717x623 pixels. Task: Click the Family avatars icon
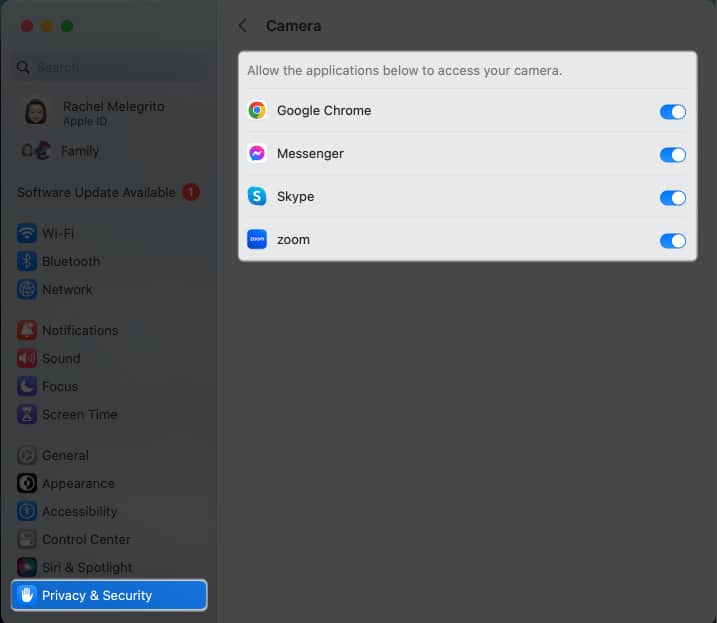36,150
